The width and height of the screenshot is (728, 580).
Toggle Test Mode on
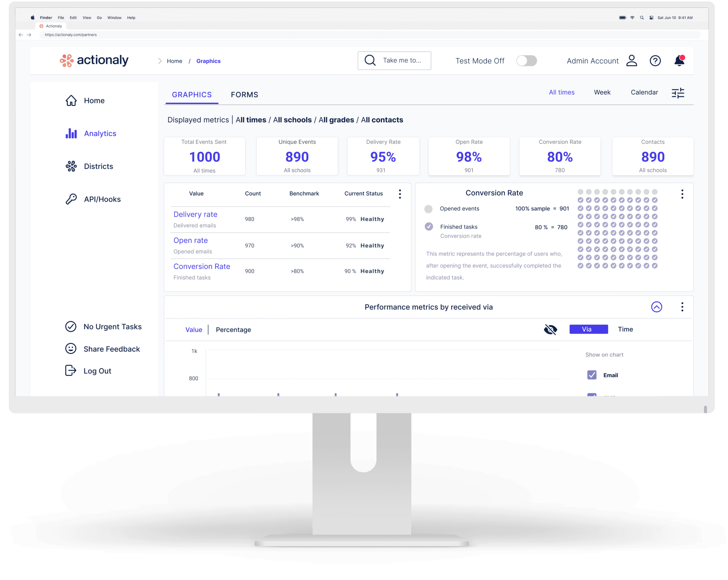click(526, 61)
